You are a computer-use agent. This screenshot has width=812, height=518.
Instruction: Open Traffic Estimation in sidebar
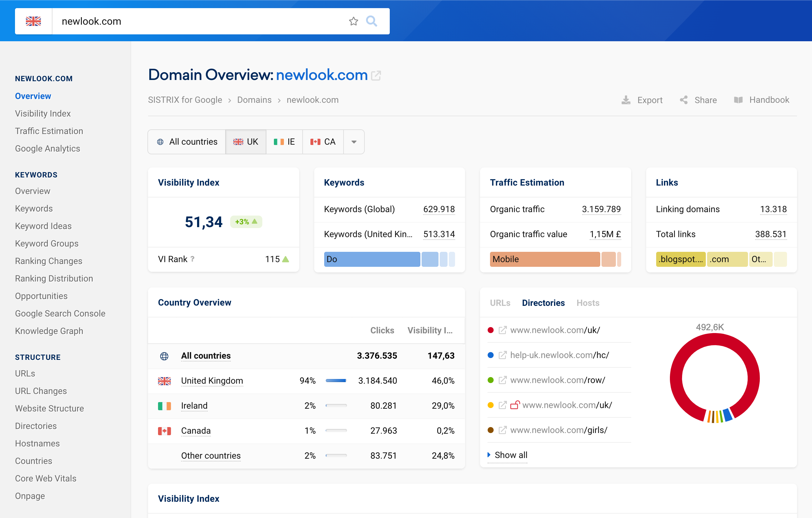(x=49, y=131)
